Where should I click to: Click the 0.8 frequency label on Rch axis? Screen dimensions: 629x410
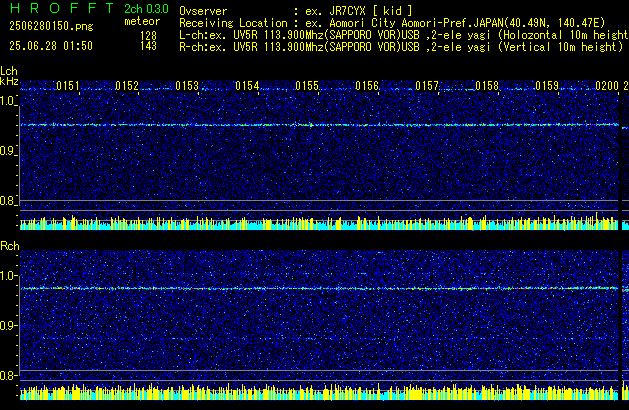[8, 375]
